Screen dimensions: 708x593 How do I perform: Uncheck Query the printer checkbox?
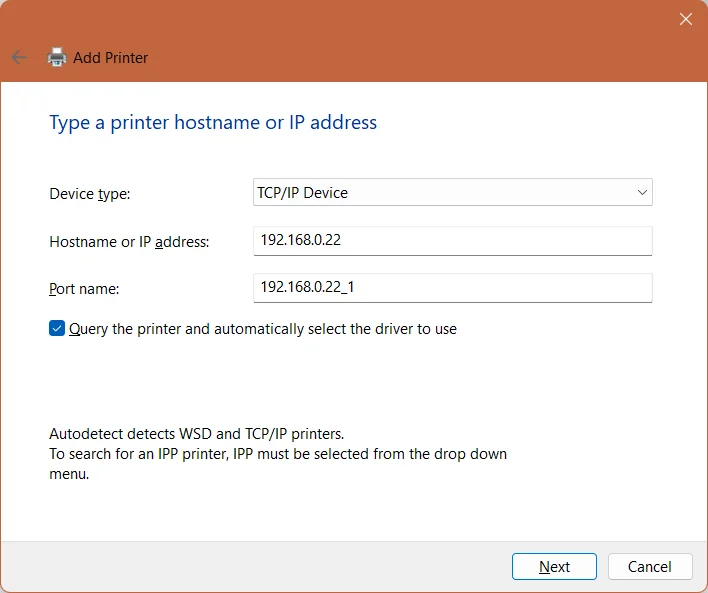tap(57, 328)
